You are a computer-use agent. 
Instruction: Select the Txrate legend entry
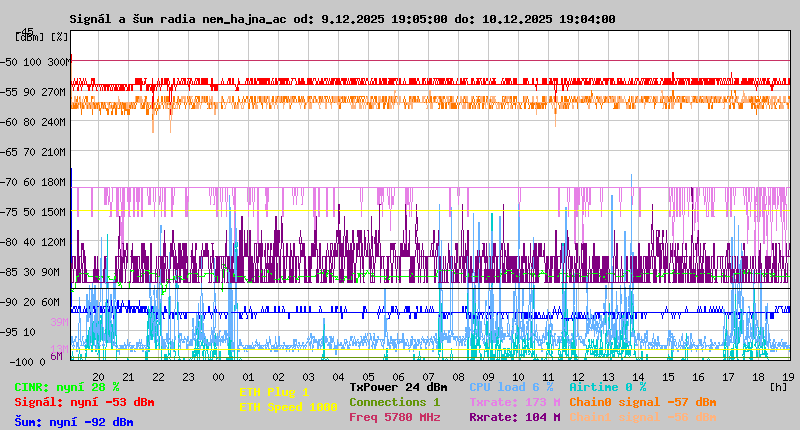pyautogui.click(x=514, y=402)
